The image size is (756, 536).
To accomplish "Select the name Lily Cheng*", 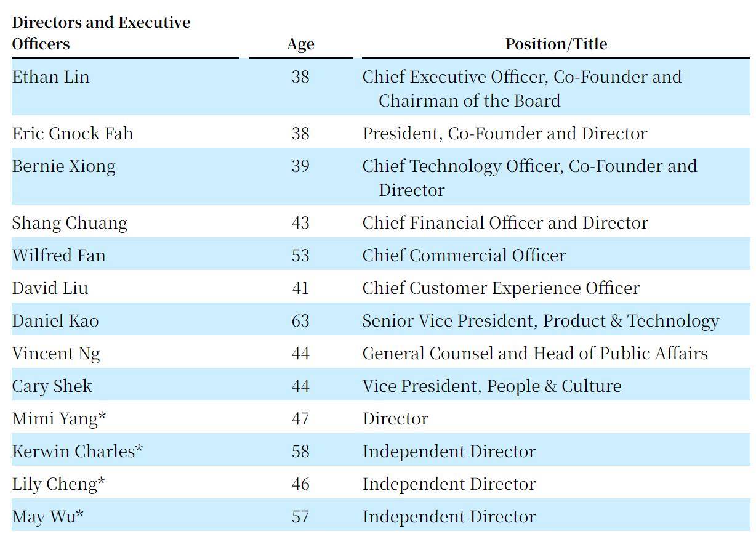I will point(58,484).
